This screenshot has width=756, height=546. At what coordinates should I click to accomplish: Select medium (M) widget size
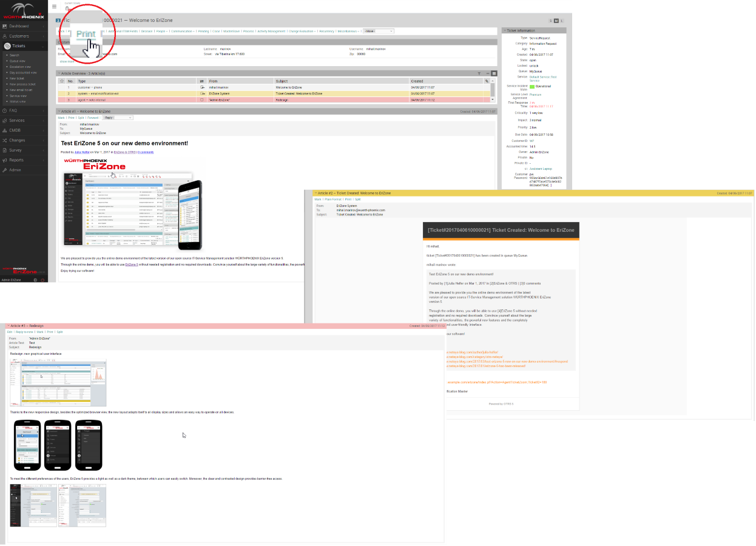(556, 21)
